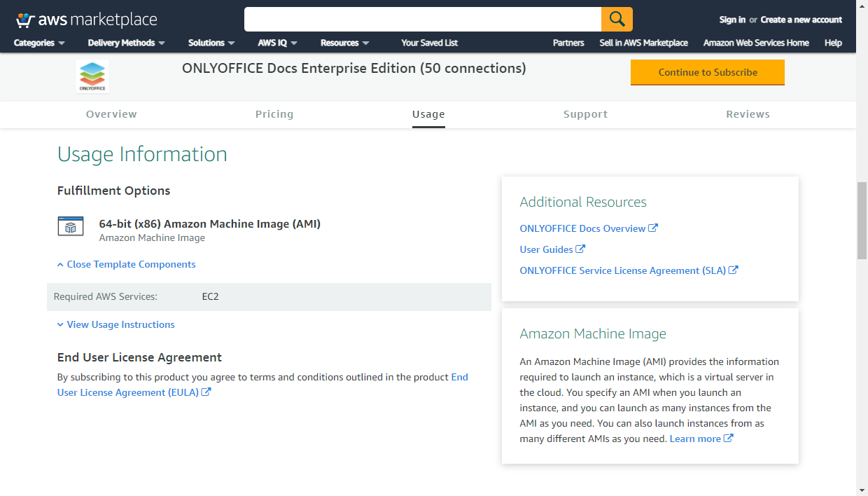Click external link icon after Learn more
Screen dimensions: 868x496
click(x=729, y=439)
